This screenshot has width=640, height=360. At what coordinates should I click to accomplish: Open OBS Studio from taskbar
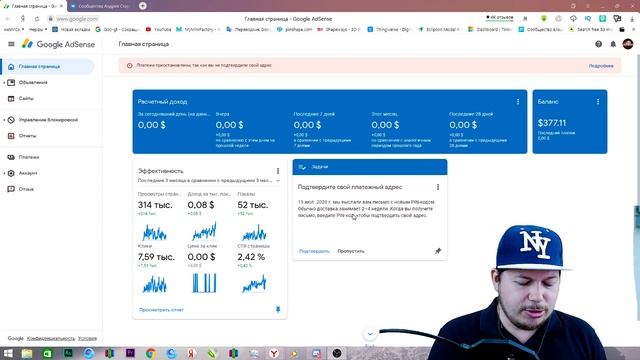[x=337, y=353]
